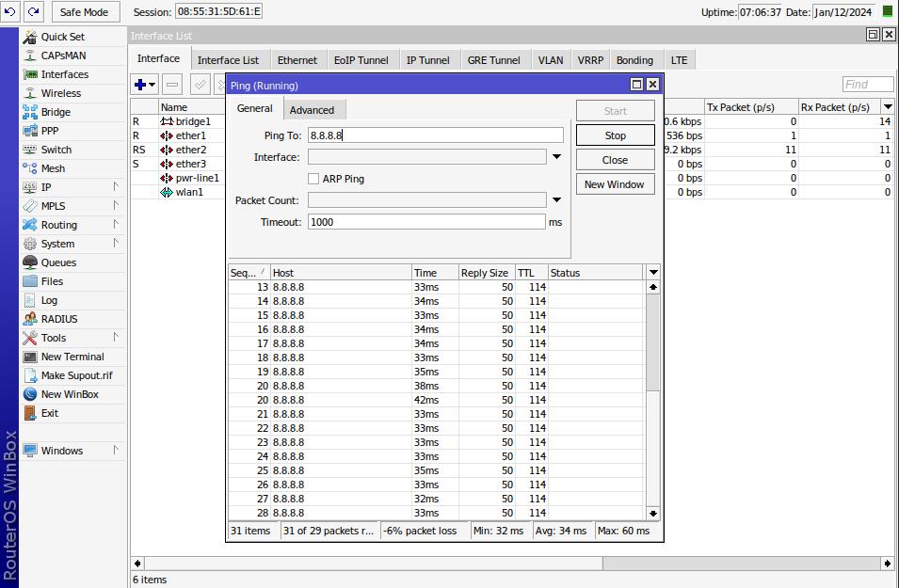Sort ping results by Time column
Image resolution: width=899 pixels, height=588 pixels.
pos(435,273)
